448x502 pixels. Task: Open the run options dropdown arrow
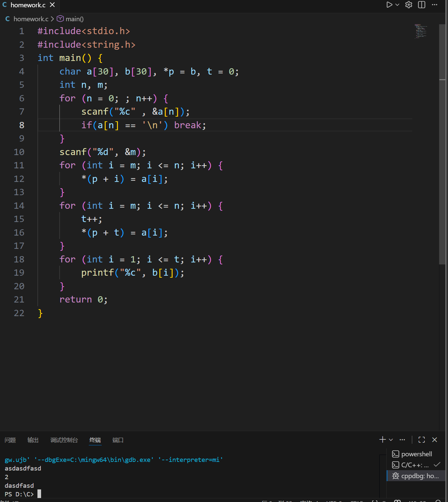397,5
